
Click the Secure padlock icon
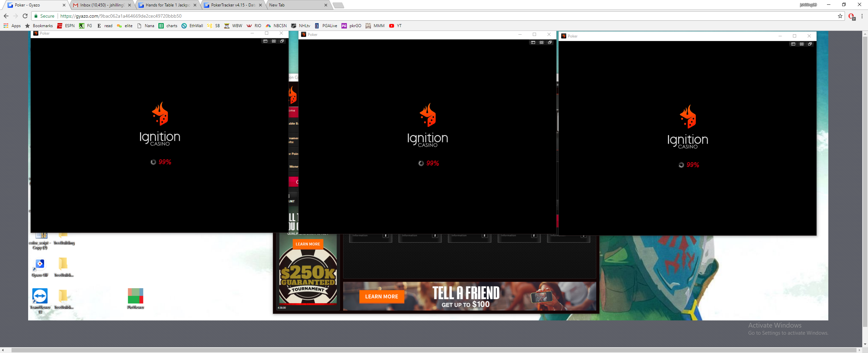36,16
